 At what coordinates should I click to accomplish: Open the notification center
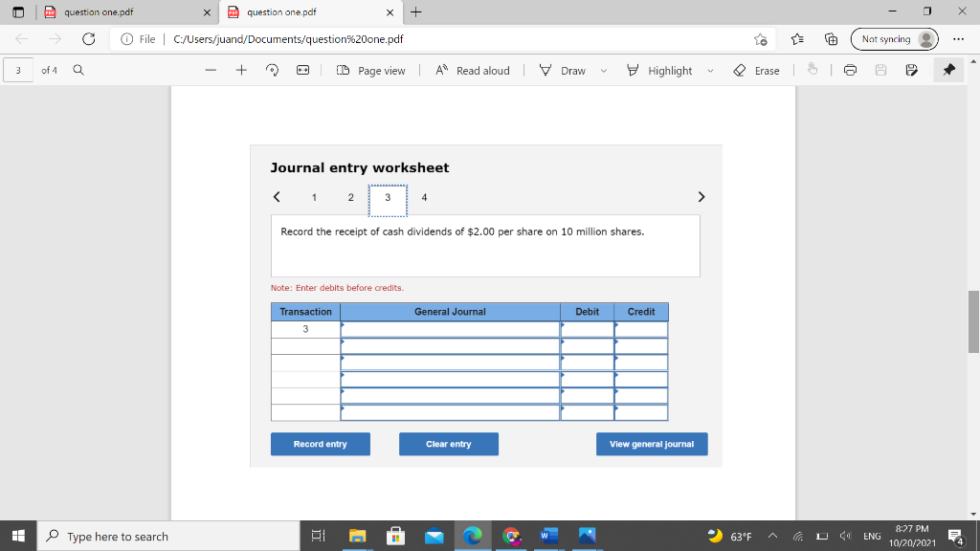956,536
